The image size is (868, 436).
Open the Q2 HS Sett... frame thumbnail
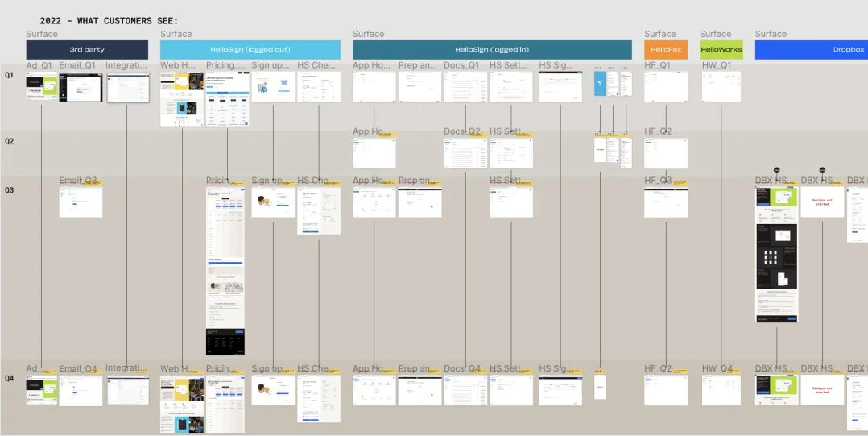click(x=511, y=153)
